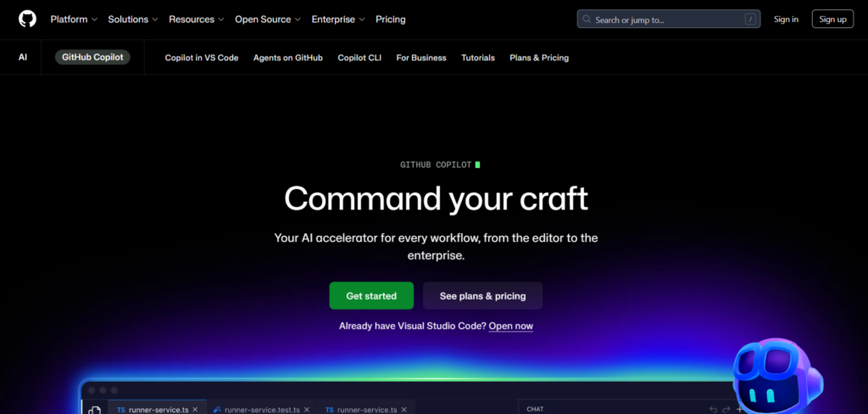Close the runner-service.test.ts tab

tap(307, 410)
